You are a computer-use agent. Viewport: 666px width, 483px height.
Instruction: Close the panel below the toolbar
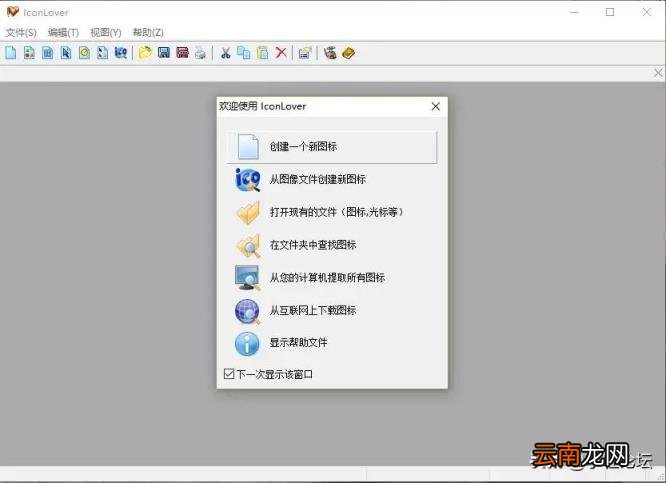[658, 73]
